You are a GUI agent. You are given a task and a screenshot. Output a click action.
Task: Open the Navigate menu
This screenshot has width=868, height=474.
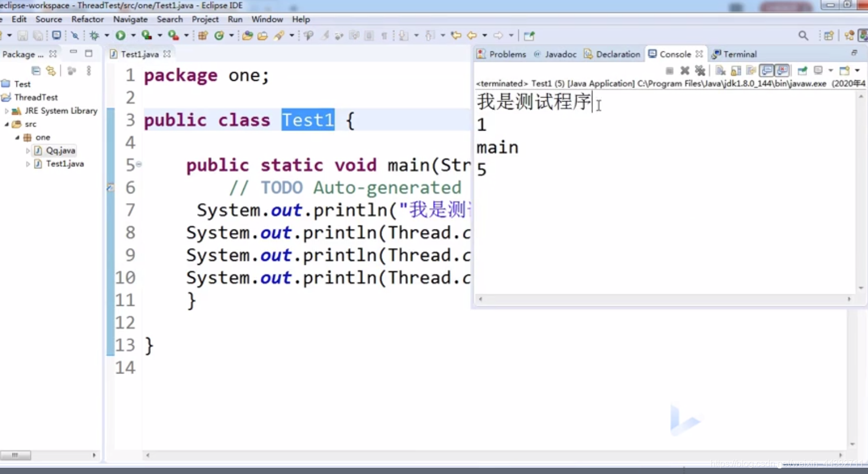click(x=130, y=19)
